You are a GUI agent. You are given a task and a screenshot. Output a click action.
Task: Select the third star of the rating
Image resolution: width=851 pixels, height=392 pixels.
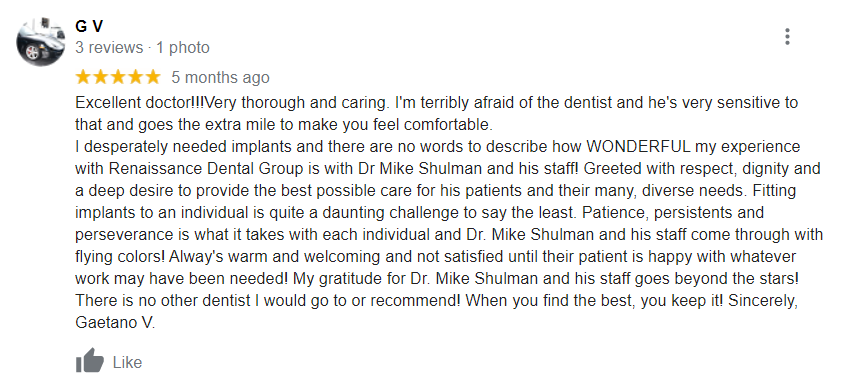tap(118, 77)
